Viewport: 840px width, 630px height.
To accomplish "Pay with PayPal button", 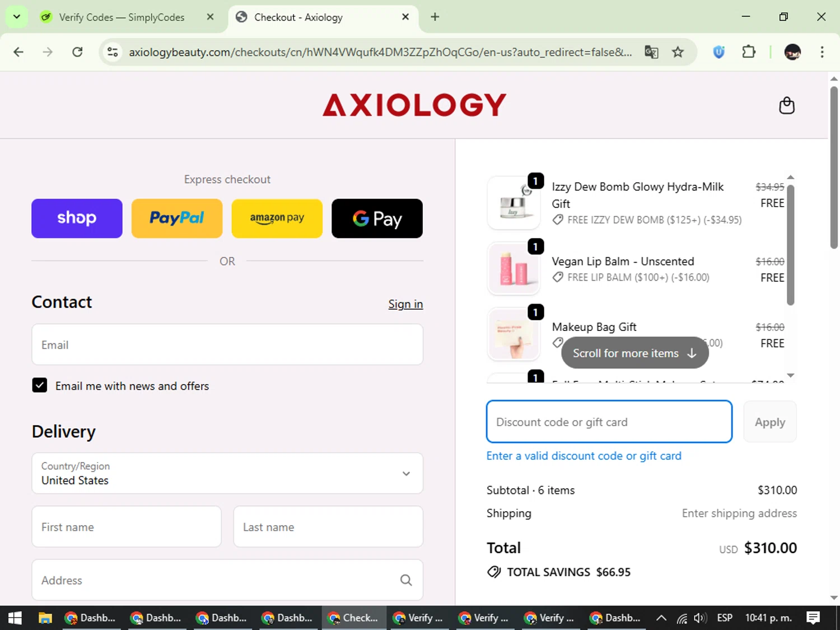I will (177, 218).
